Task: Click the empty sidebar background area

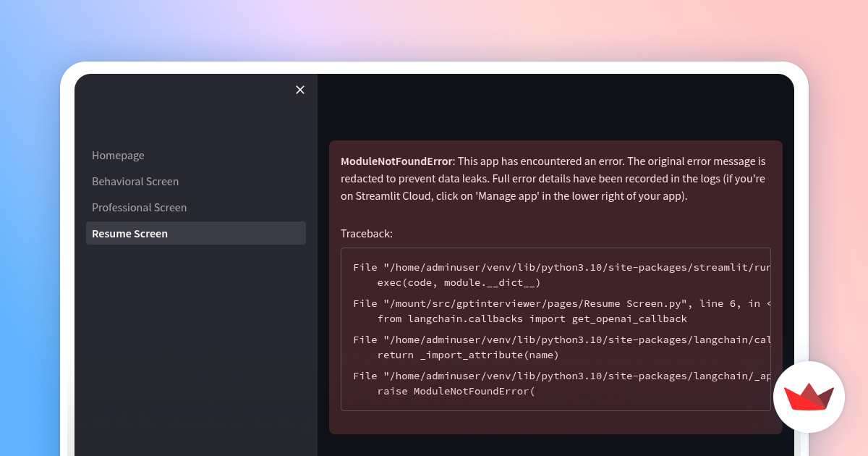Action: [195, 326]
